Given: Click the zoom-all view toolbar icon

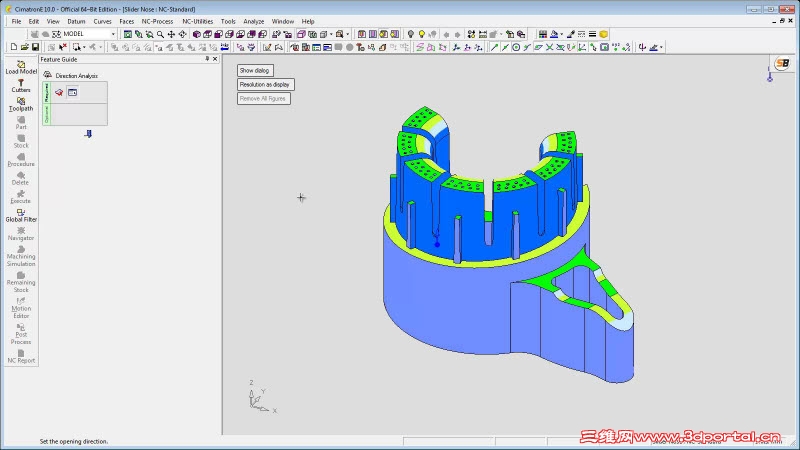Looking at the screenshot, I should pyautogui.click(x=128, y=34).
